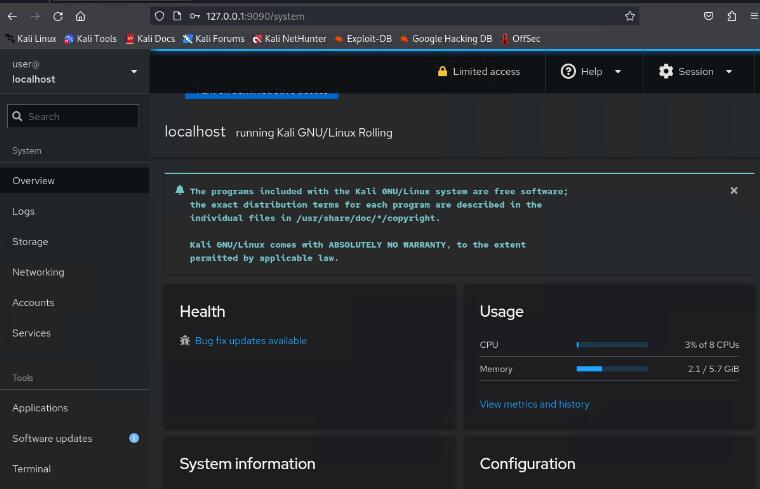
Task: Click the browser back arrow
Action: tap(12, 16)
